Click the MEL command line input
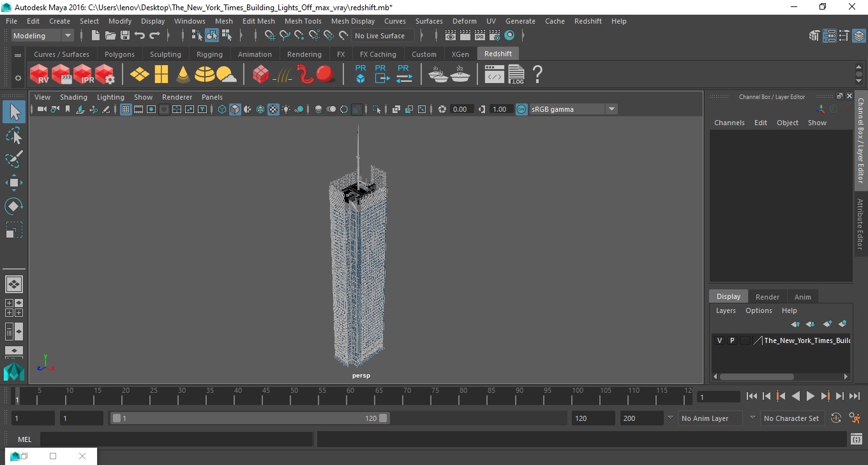The width and height of the screenshot is (868, 465). click(176, 439)
